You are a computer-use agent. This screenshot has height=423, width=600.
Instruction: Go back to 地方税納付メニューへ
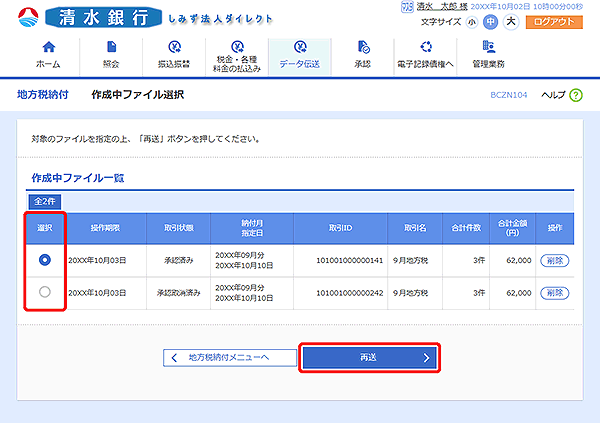click(230, 357)
